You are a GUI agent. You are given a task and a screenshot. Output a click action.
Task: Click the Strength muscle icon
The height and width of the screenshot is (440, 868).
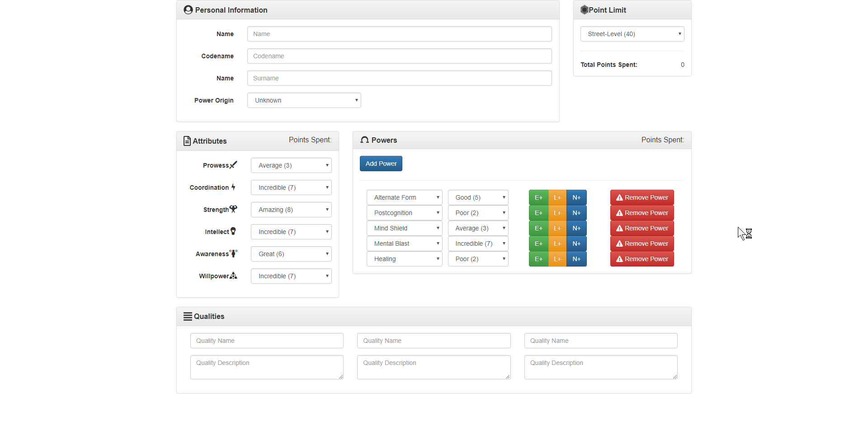[233, 209]
